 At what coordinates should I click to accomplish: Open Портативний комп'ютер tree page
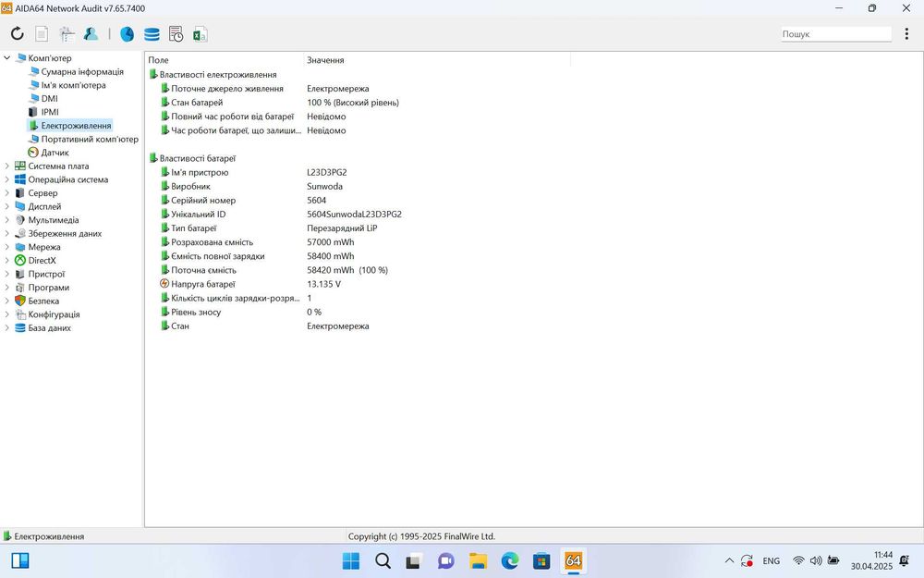[90, 140]
